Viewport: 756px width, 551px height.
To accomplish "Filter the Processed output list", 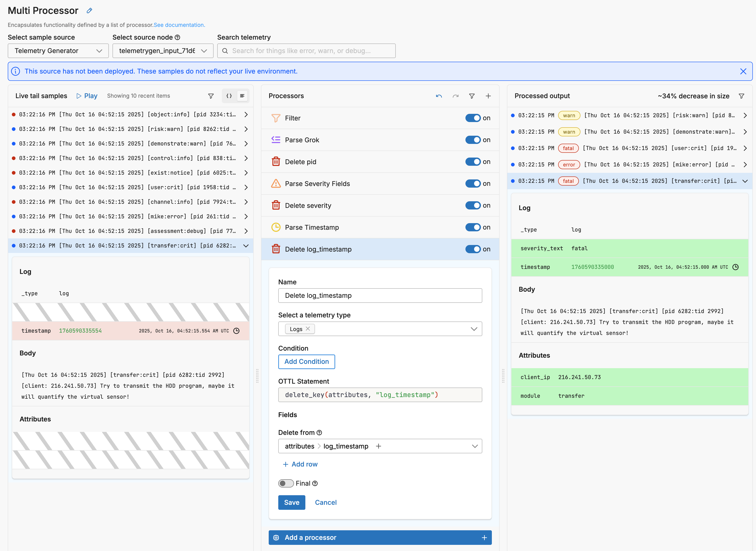I will (x=741, y=96).
